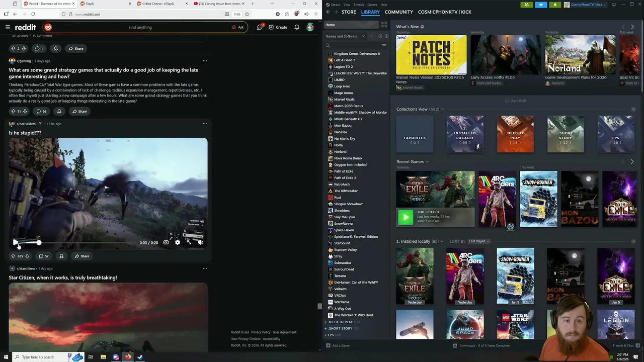Click Steam back navigation arrow

(328, 12)
